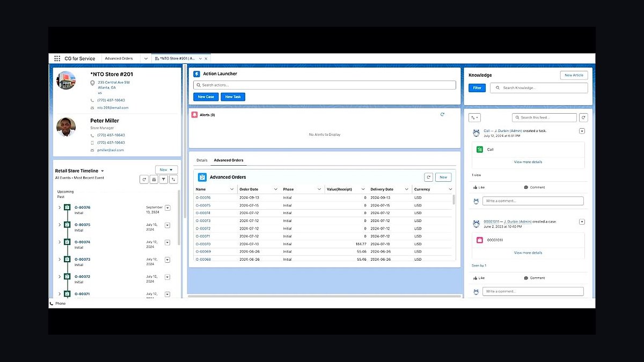Viewport: 644px width, 362px height.
Task: Open the timeline calendar date icon
Action: (154, 180)
